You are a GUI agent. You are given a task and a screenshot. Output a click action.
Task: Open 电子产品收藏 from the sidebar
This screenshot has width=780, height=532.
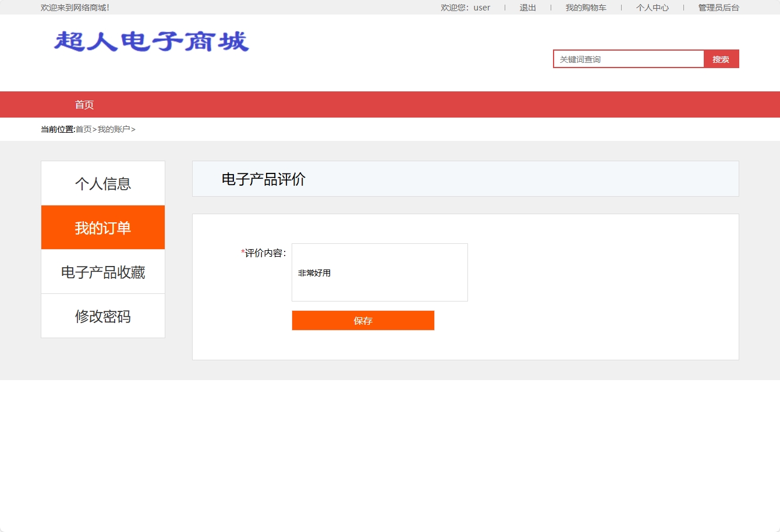tap(103, 271)
